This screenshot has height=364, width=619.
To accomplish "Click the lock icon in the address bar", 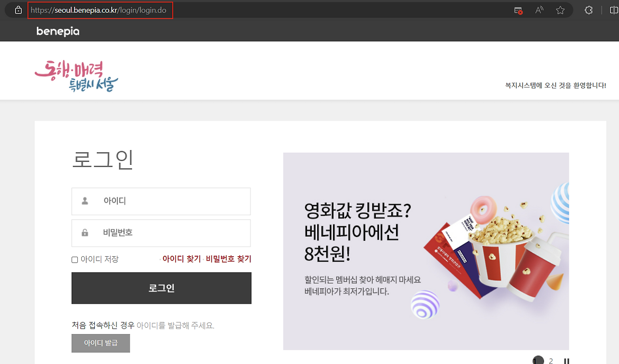I will pos(18,9).
